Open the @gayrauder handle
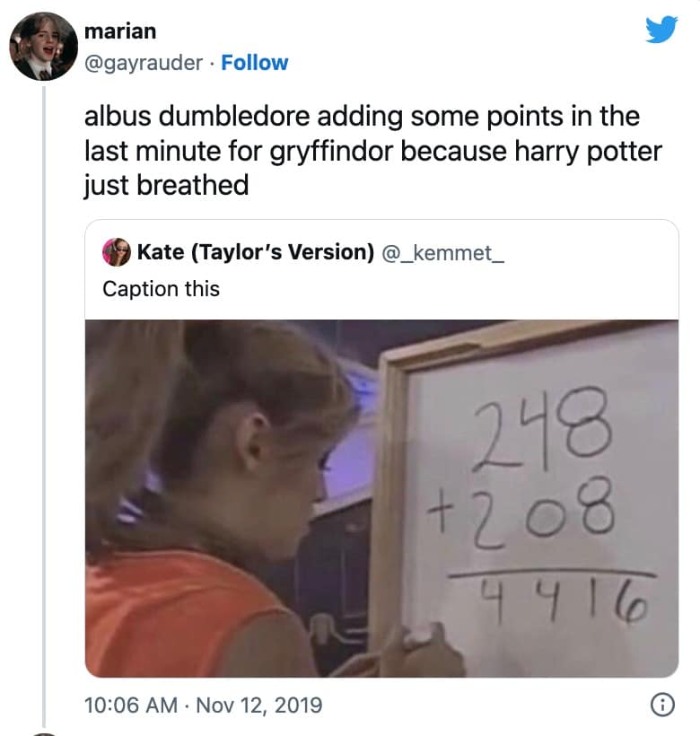This screenshot has height=736, width=700. coord(144,63)
